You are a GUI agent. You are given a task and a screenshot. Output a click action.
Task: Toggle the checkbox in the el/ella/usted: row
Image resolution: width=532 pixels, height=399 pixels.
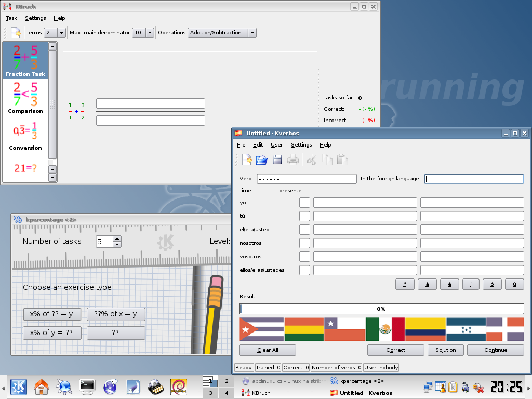point(304,230)
